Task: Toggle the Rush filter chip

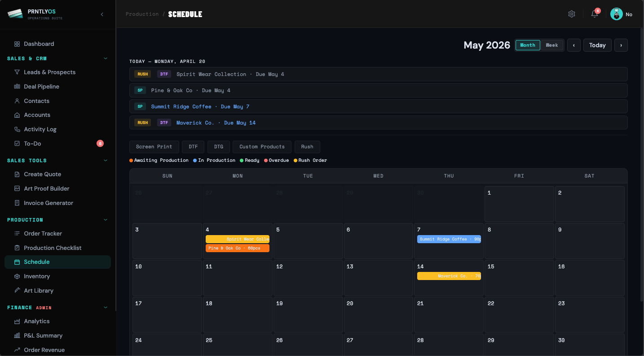Action: click(x=307, y=147)
